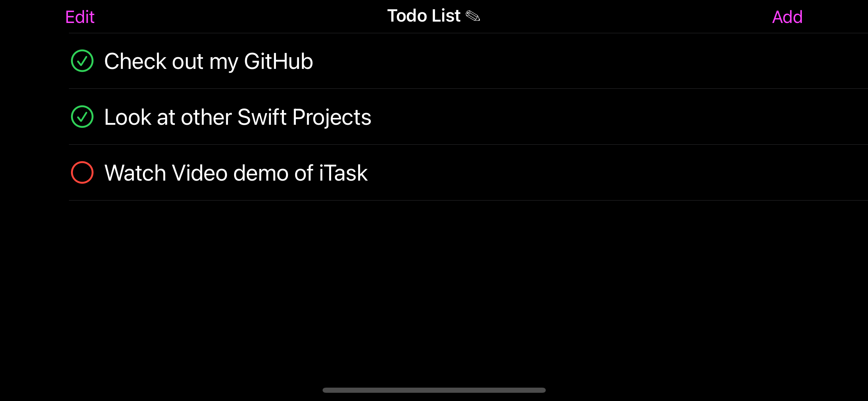Viewport: 868px width, 401px height.
Task: Tap the home indicator bar at the bottom
Action: 434,389
